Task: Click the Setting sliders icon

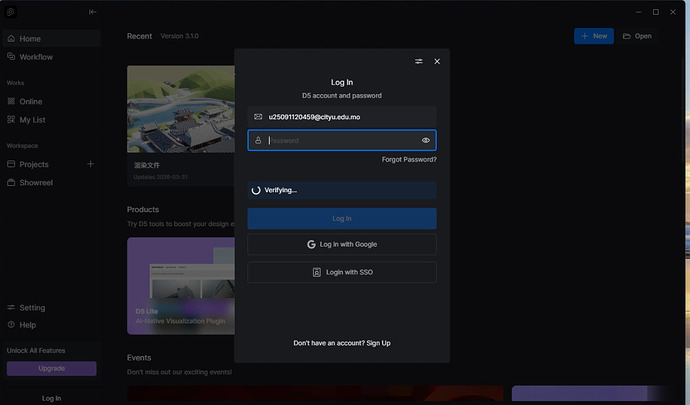Action: click(x=11, y=307)
